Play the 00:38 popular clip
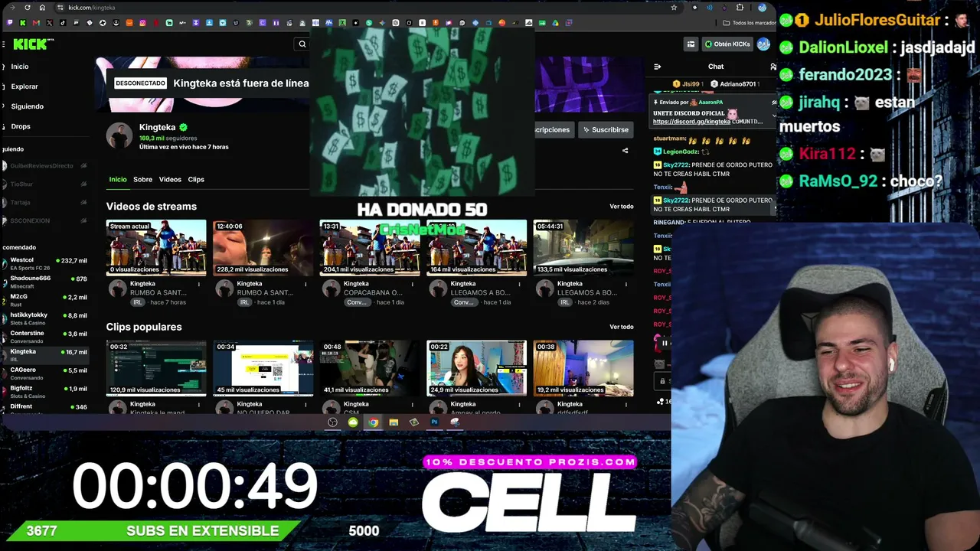The height and width of the screenshot is (551, 980). pyautogui.click(x=583, y=368)
